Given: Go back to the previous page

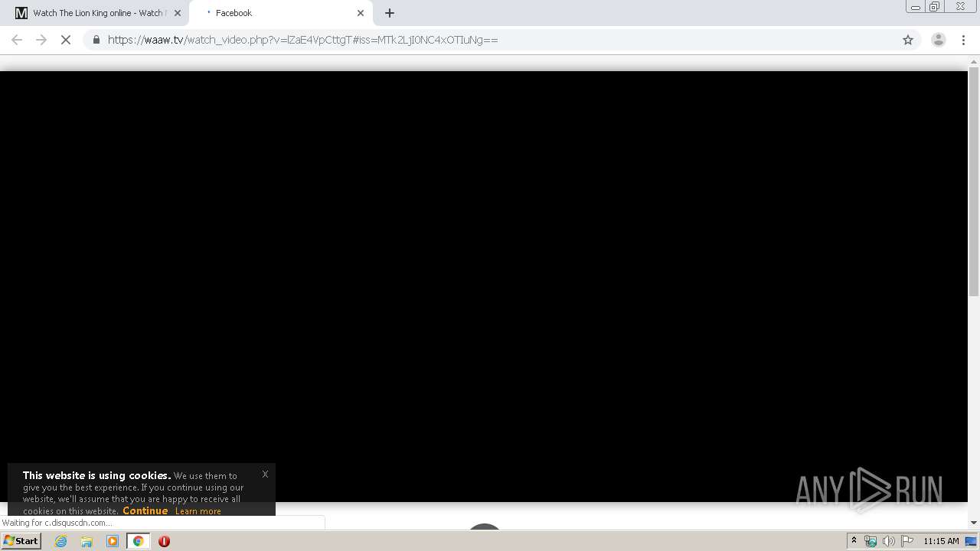Looking at the screenshot, I should click(17, 40).
